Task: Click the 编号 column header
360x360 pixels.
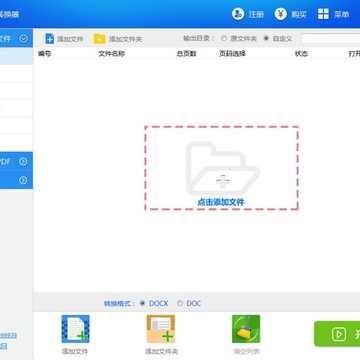Action: click(45, 54)
